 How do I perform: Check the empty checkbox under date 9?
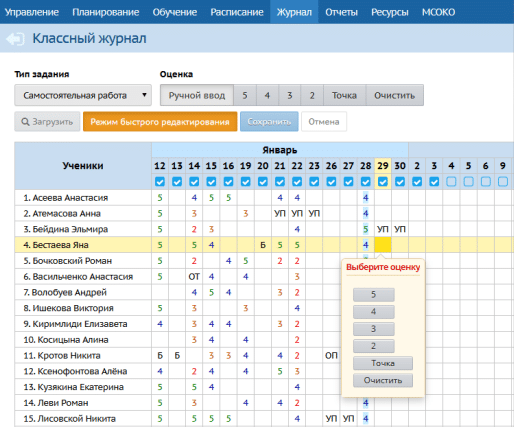pyautogui.click(x=503, y=182)
